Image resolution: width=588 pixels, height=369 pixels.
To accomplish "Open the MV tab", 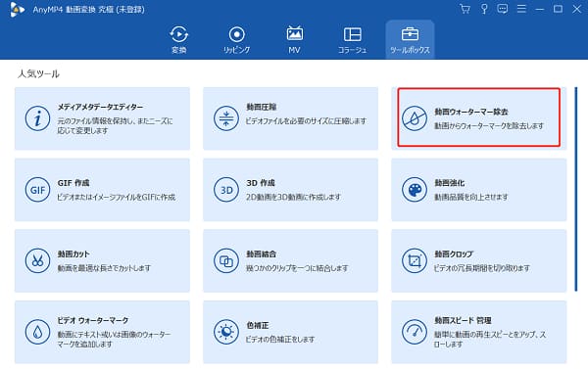I will tap(294, 40).
